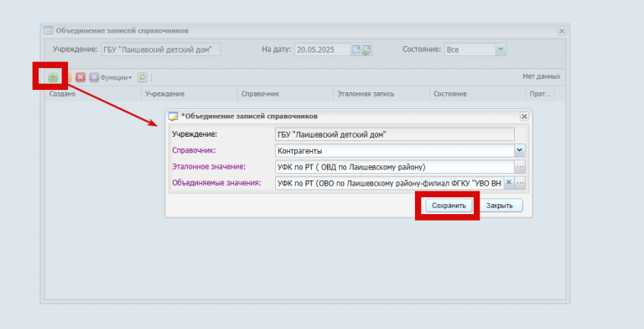Sort by the Создано column header
The image size is (644, 329).
click(x=93, y=94)
